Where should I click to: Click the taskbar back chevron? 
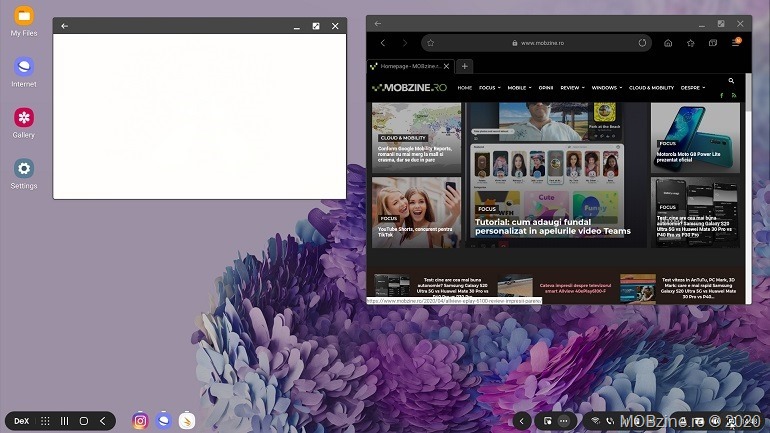point(103,421)
